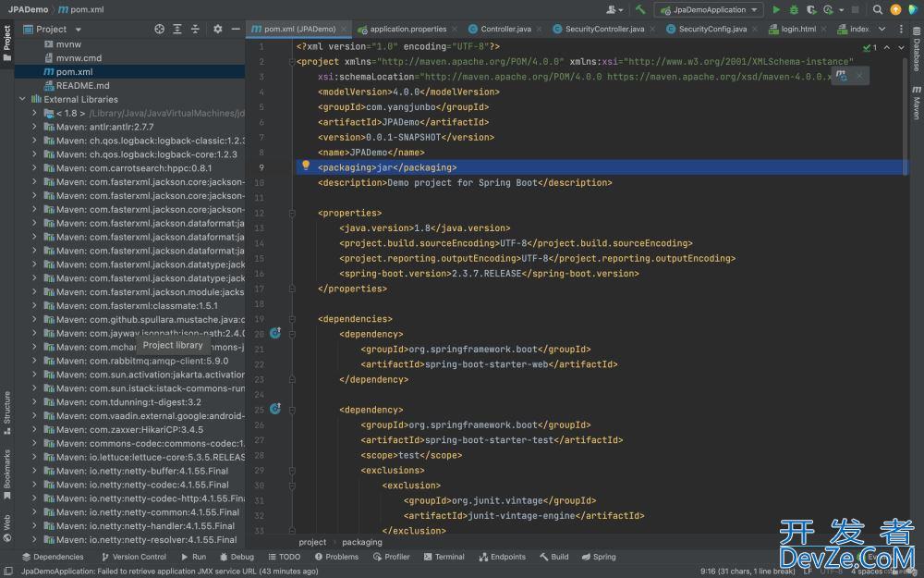This screenshot has height=578, width=924.
Task: Open the Endpoints tool window
Action: (503, 556)
